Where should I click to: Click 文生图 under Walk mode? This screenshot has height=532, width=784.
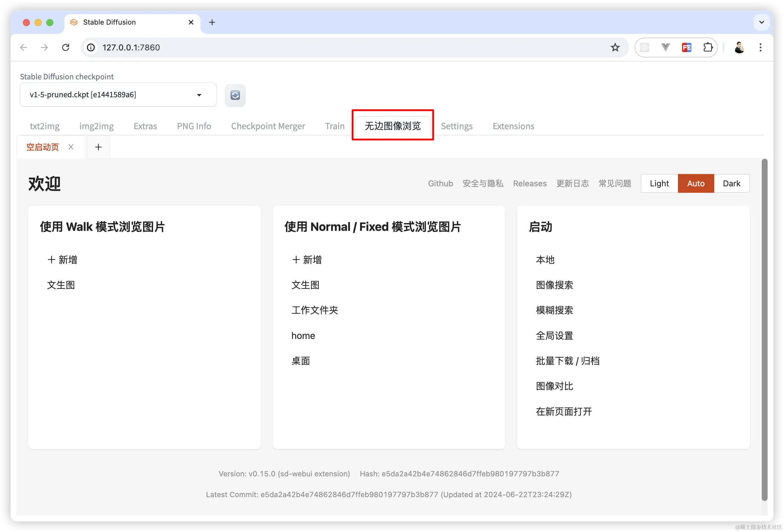click(61, 285)
